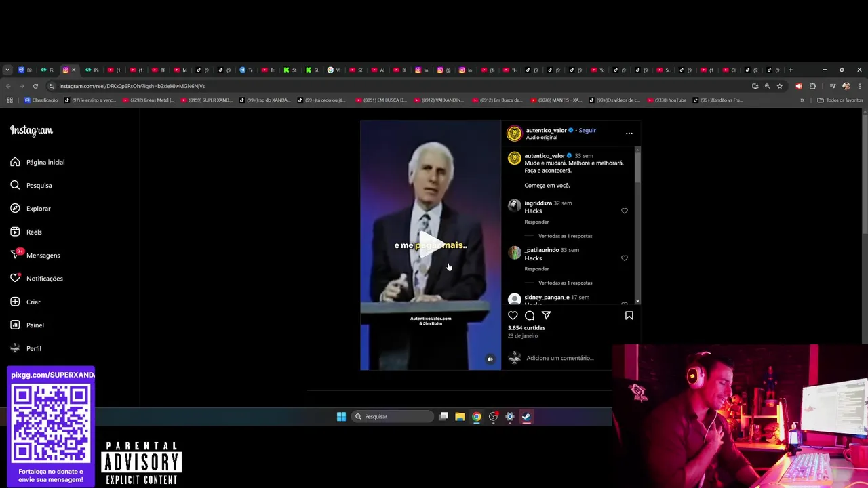View site information icon in address bar
Viewport: 868px width, 488px height.
(52, 86)
